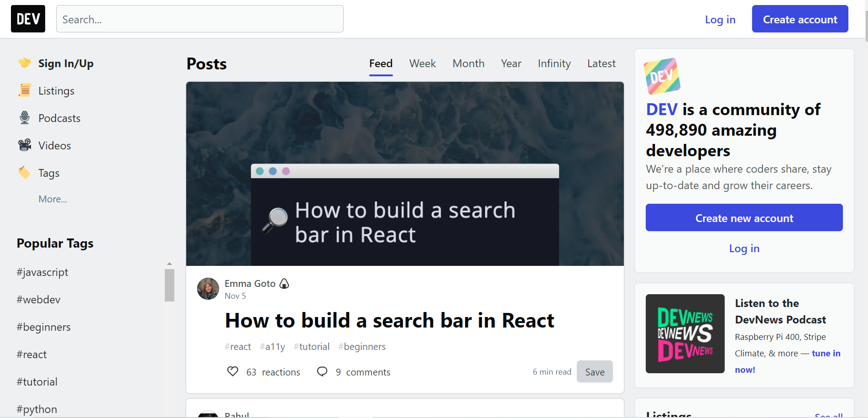Image resolution: width=868 pixels, height=418 pixels.
Task: Open the DevNews podcast thumbnail
Action: click(x=685, y=333)
